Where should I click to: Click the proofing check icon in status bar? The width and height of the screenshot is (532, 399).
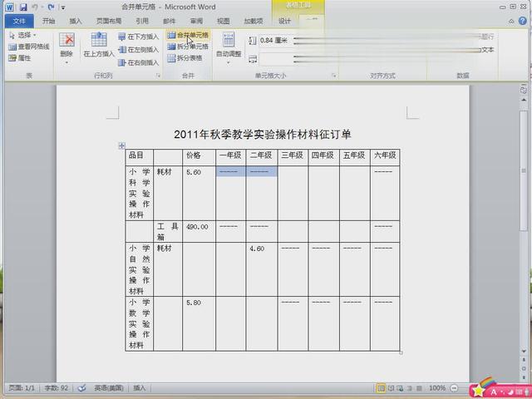[x=81, y=388]
